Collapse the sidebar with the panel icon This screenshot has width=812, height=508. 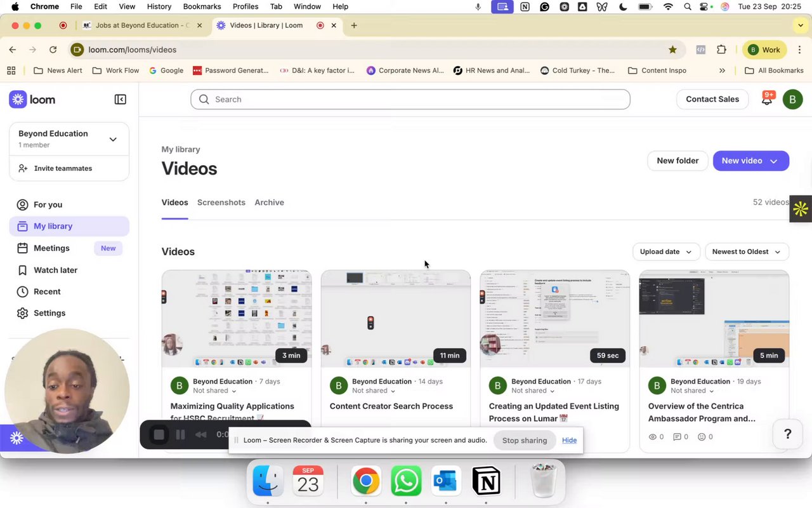(x=120, y=99)
